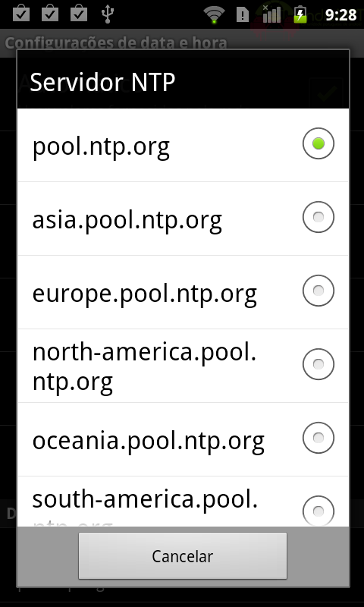
Task: Tap the second shopping bag notification icon
Action: (x=50, y=13)
